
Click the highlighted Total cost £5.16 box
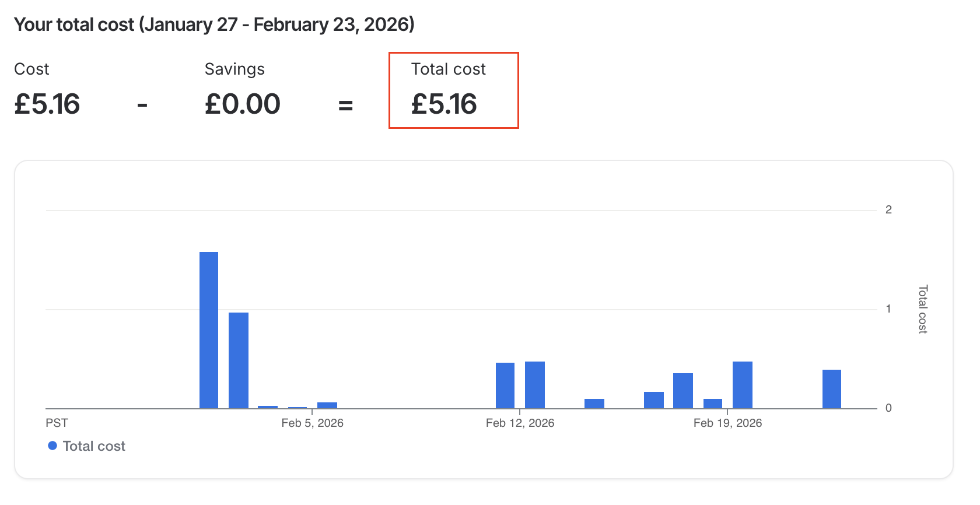tap(454, 90)
